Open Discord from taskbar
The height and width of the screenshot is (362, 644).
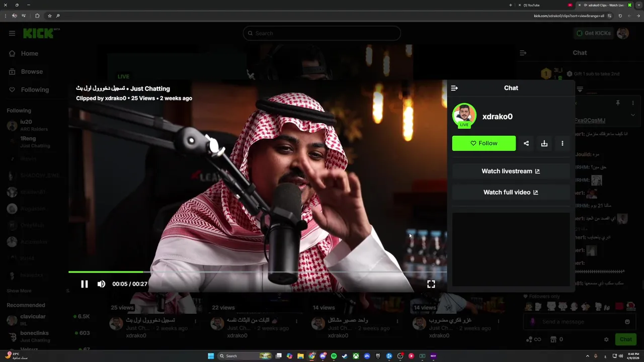click(x=323, y=356)
